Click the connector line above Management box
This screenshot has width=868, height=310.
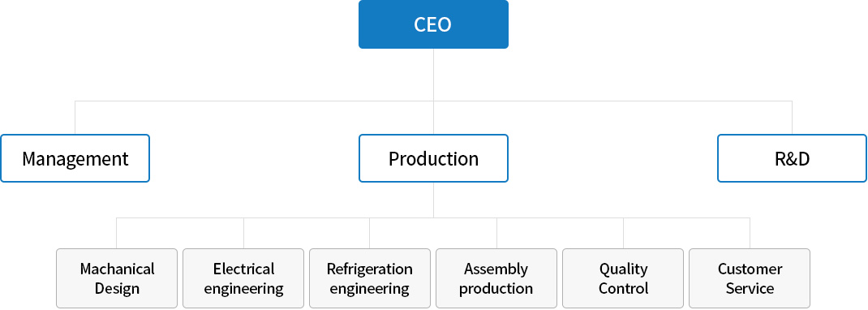pos(75,118)
